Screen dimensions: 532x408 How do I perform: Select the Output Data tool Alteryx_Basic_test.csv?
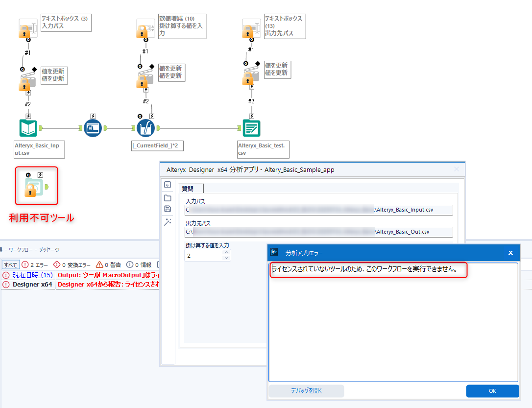(x=251, y=128)
